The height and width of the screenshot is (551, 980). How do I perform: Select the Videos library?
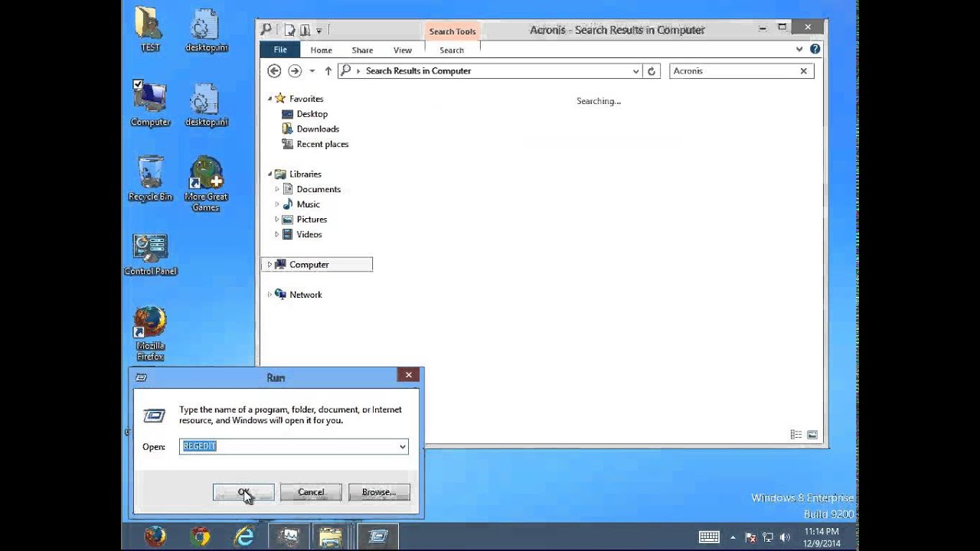coord(309,234)
